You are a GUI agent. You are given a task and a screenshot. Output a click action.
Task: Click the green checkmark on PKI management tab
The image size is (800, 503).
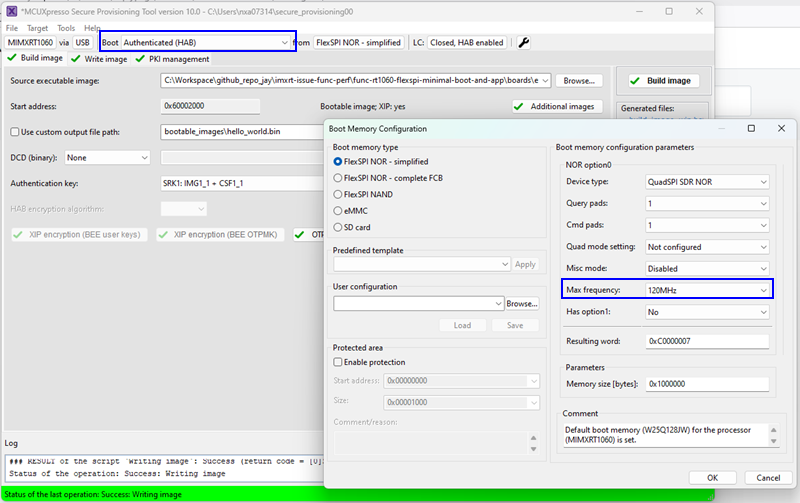[x=141, y=59]
